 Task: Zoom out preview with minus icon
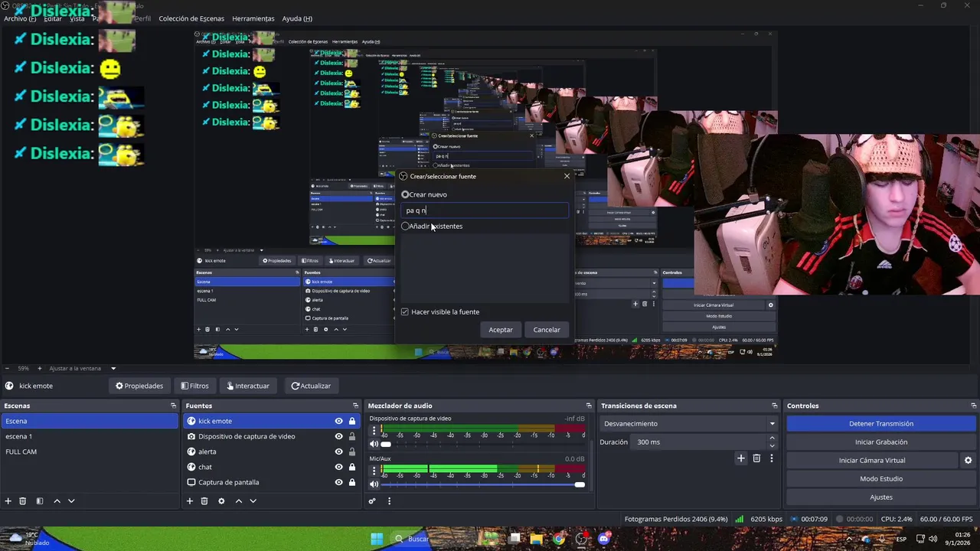point(7,368)
